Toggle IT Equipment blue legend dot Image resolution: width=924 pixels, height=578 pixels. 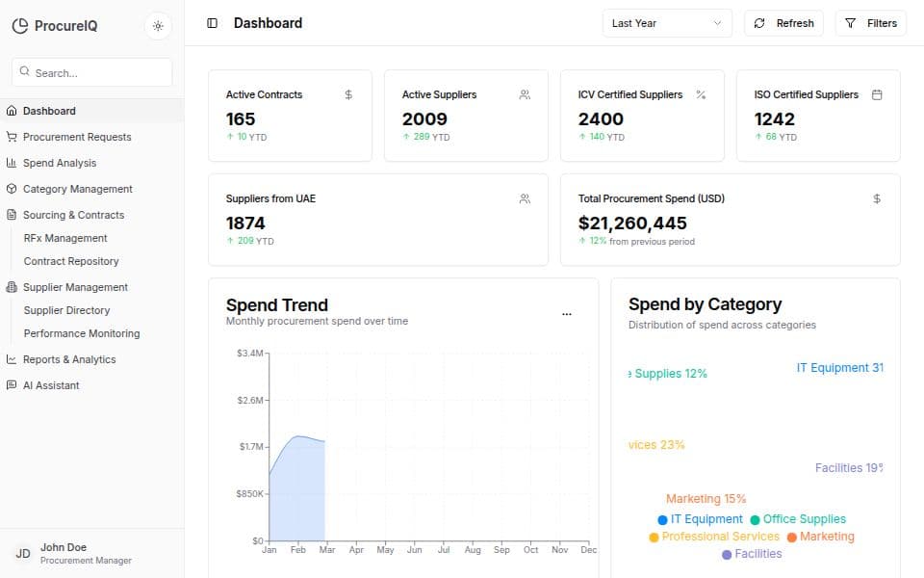(x=662, y=519)
